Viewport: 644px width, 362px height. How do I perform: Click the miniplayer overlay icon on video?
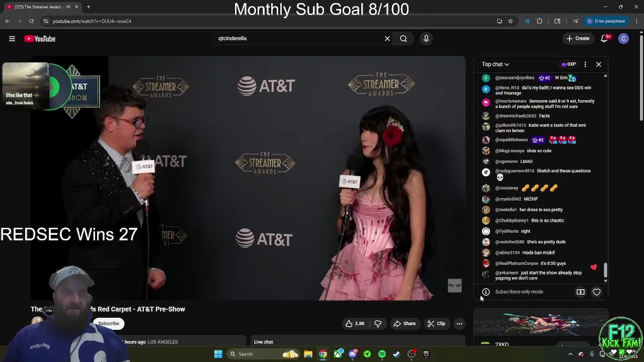[x=455, y=286]
